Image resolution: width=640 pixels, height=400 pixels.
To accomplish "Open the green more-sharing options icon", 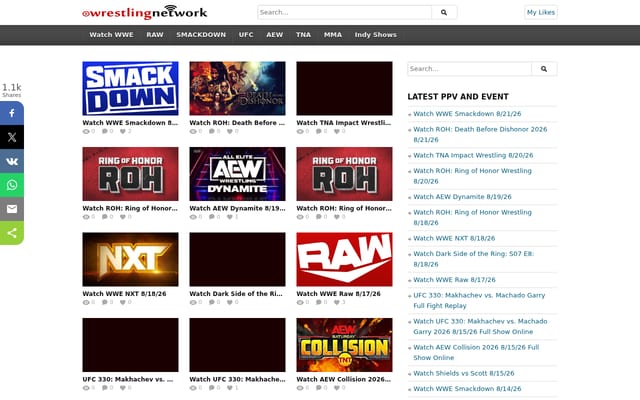I will [x=12, y=233].
